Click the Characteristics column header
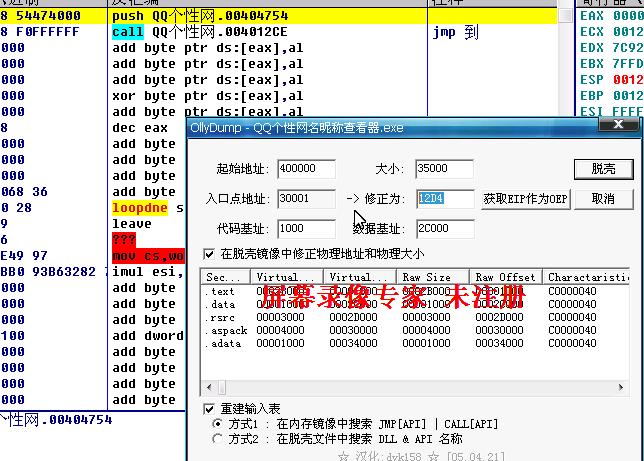Screen dimensions: 644x461 [586, 277]
